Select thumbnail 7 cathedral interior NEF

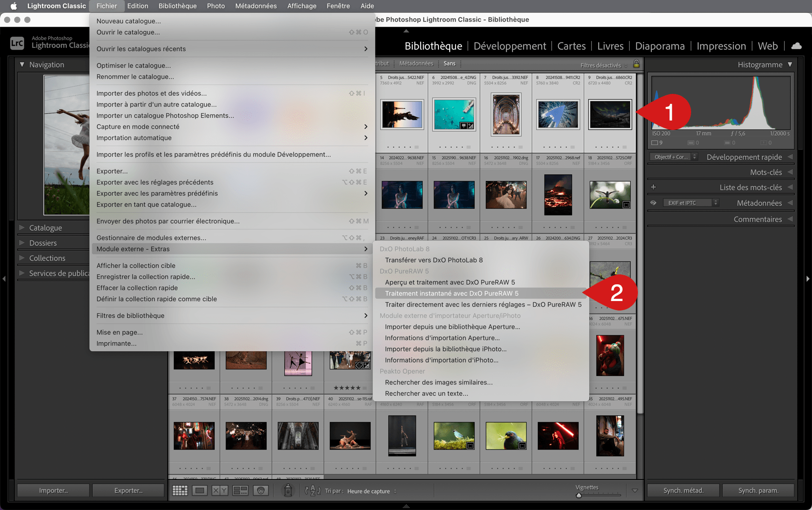point(506,114)
